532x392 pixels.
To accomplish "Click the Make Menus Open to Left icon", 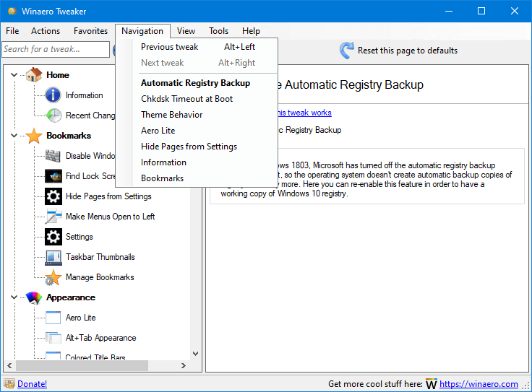I will (53, 217).
